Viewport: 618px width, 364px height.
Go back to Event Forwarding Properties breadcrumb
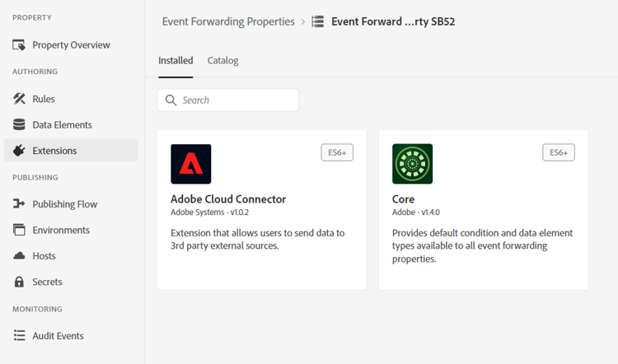pos(228,21)
